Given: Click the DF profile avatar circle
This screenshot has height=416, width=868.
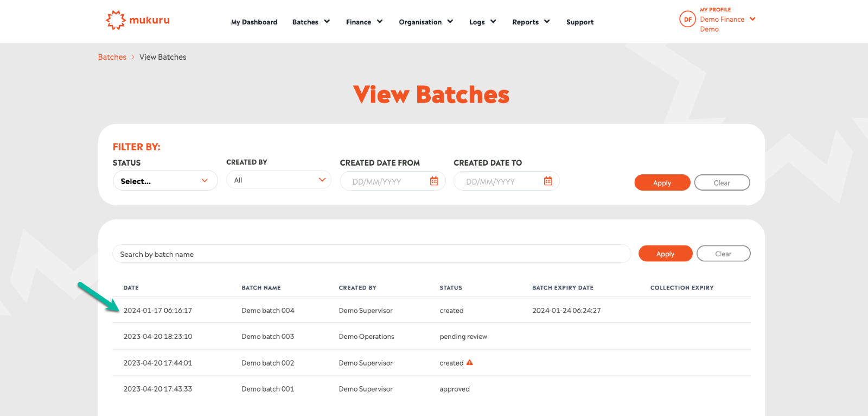Looking at the screenshot, I should 687,20.
